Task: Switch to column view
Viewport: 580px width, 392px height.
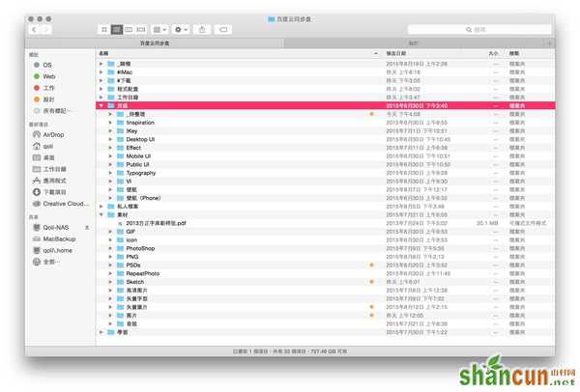Action: [x=129, y=30]
